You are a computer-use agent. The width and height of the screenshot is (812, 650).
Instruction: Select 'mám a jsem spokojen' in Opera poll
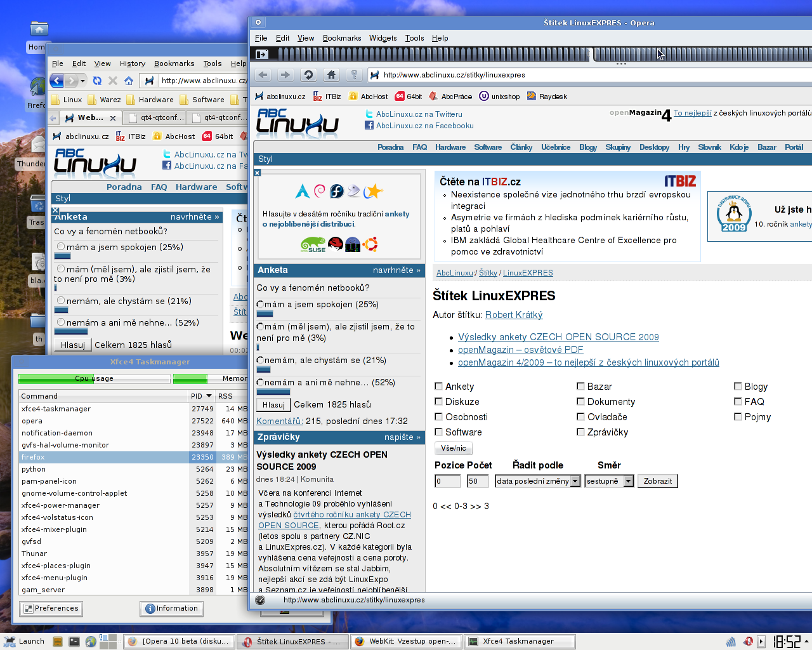tap(260, 304)
